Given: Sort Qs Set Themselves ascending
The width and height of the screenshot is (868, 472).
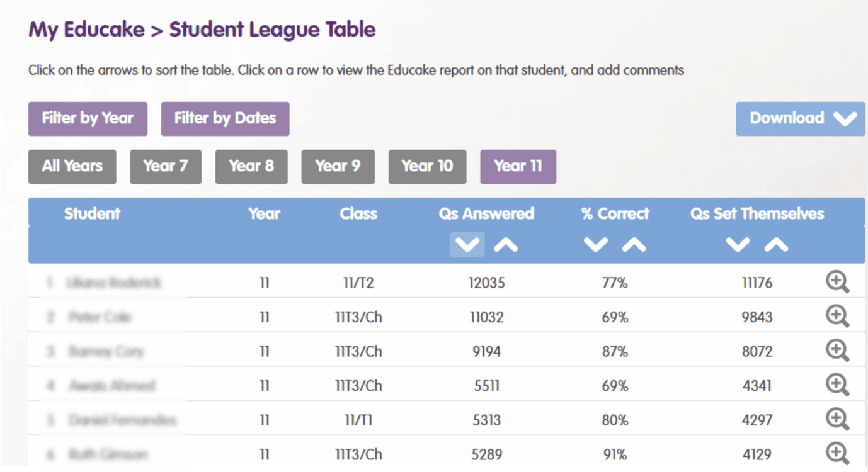Looking at the screenshot, I should point(777,245).
